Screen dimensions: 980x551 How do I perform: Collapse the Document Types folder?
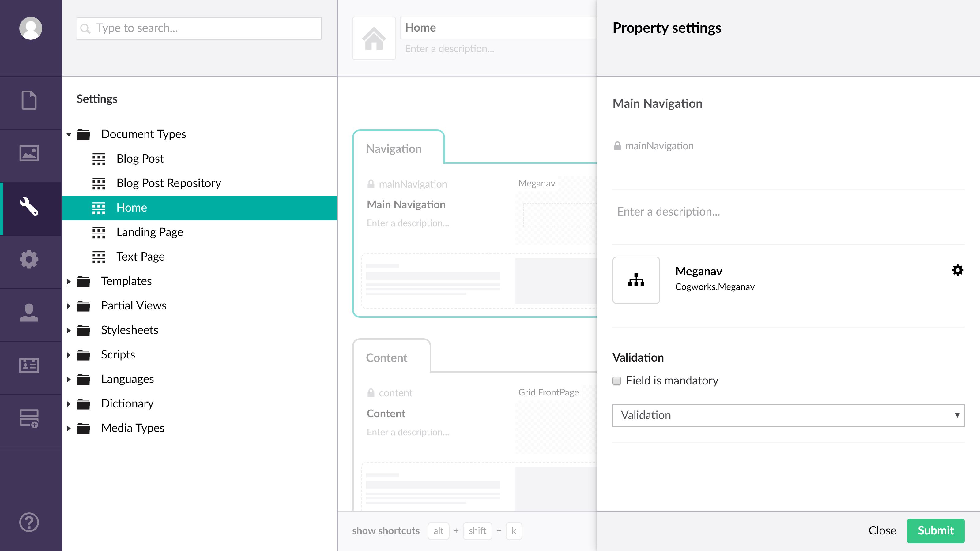point(69,134)
